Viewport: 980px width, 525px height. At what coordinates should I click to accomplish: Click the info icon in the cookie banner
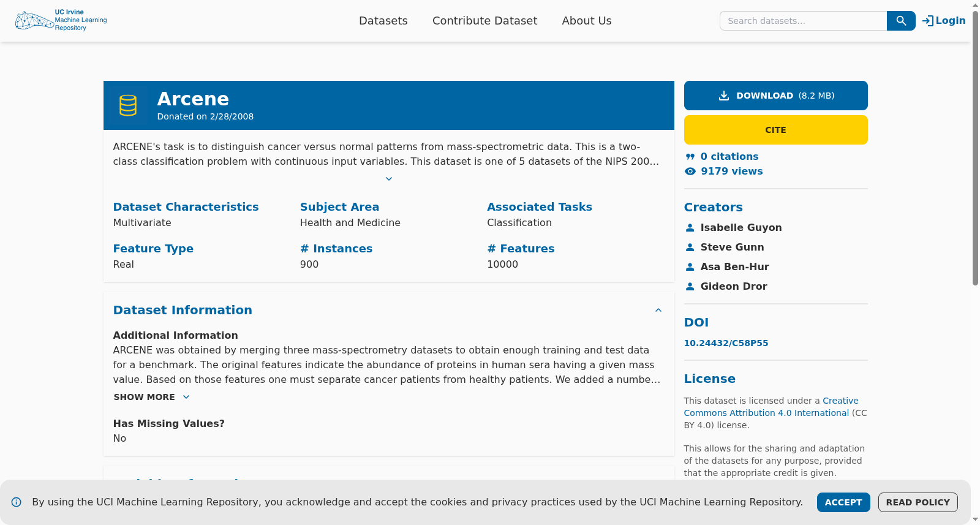[17, 502]
